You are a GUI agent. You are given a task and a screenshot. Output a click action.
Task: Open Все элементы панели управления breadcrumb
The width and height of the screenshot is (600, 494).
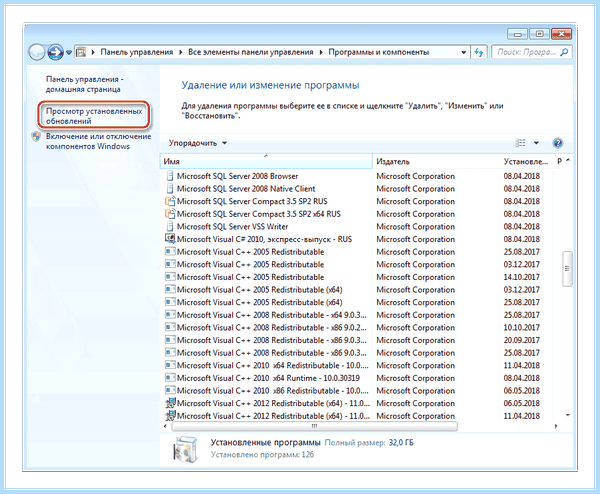tap(251, 52)
